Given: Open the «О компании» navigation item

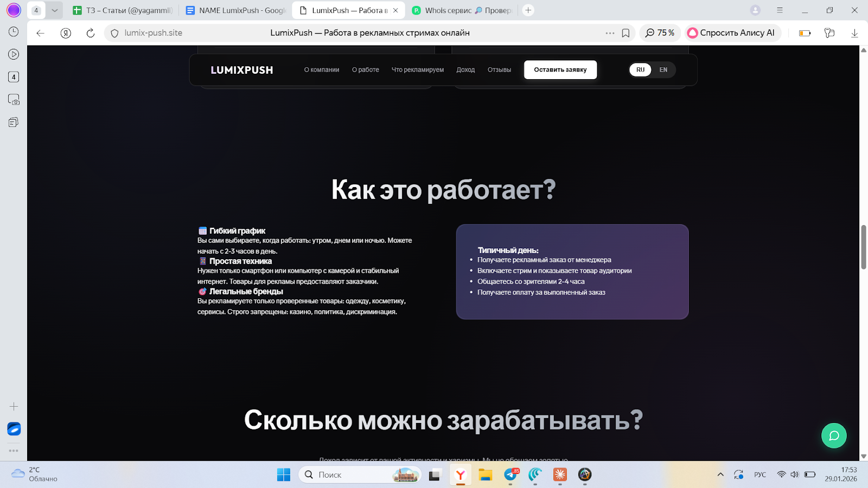Looking at the screenshot, I should click(x=321, y=70).
